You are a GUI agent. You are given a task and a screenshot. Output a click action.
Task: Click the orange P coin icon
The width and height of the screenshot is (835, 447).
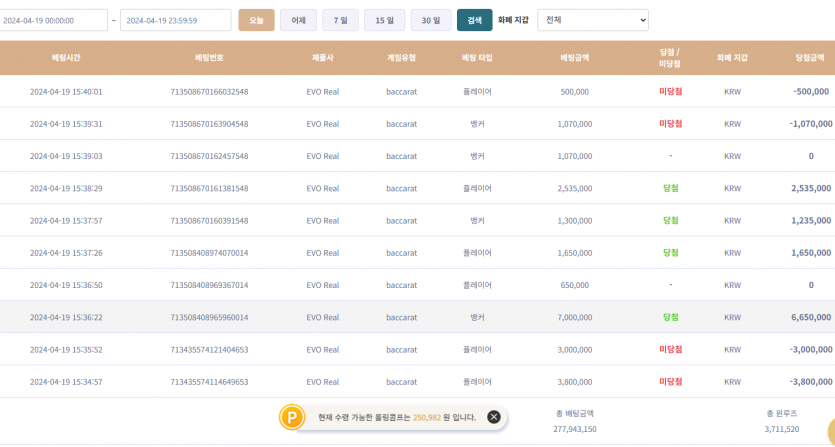coord(292,417)
